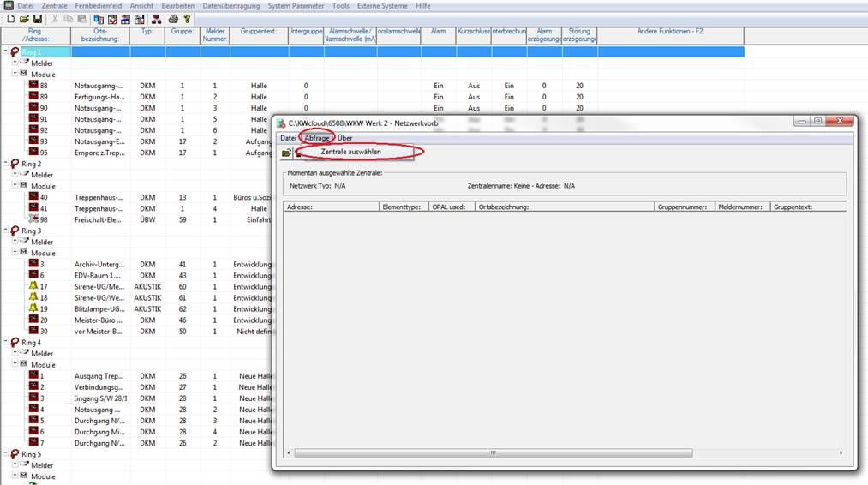
Task: Click the 'Meldernummer:' column header
Action: [742, 207]
